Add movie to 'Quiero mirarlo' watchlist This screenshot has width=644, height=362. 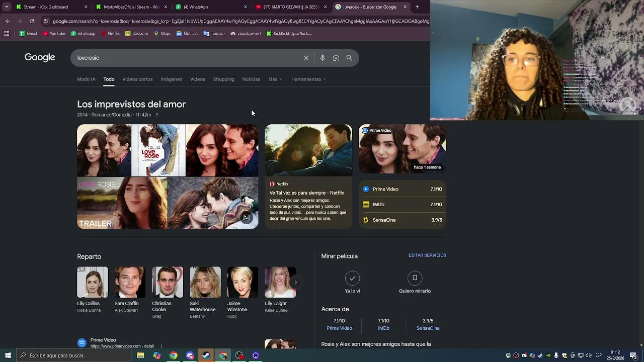click(x=415, y=283)
